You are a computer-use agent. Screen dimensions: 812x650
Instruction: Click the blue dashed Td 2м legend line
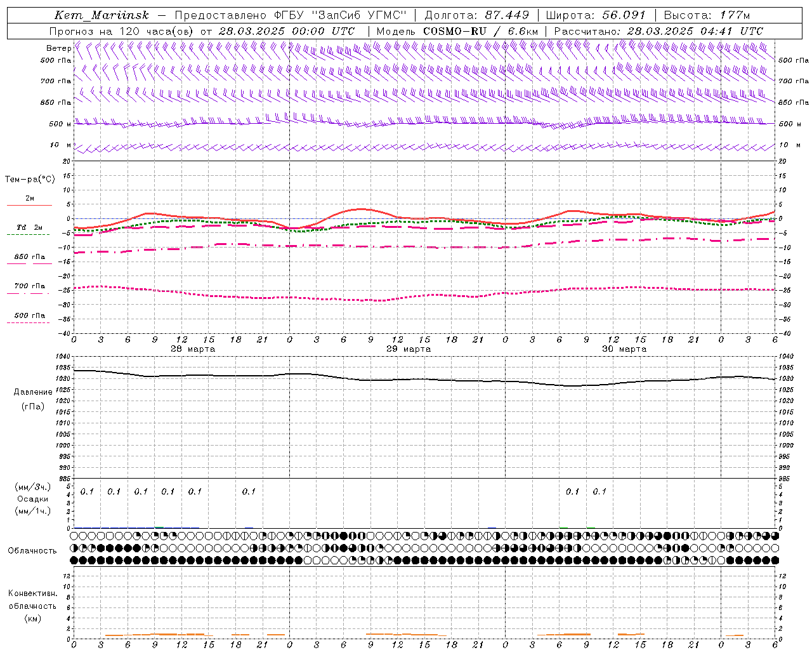[x=28, y=235]
